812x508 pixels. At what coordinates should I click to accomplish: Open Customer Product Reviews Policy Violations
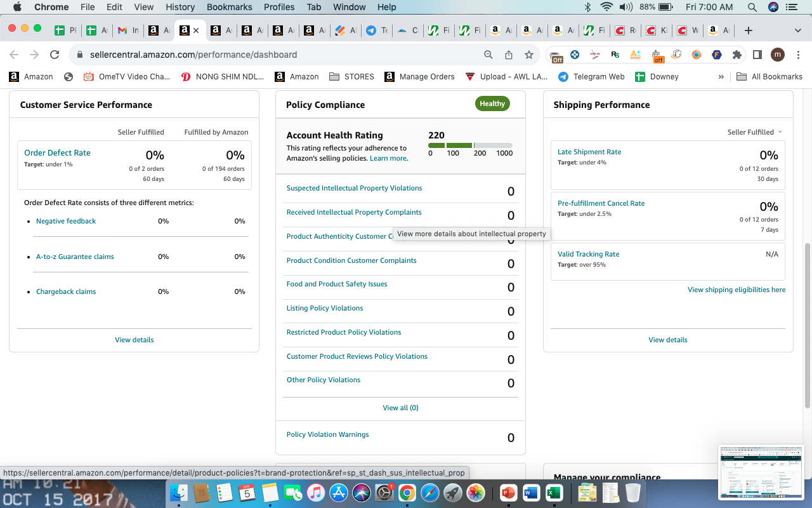pos(357,356)
